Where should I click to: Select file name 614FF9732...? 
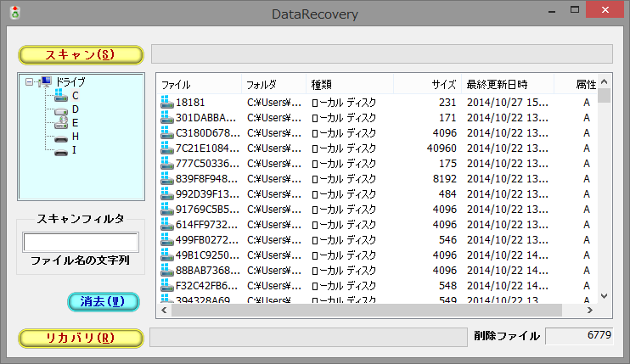207,224
